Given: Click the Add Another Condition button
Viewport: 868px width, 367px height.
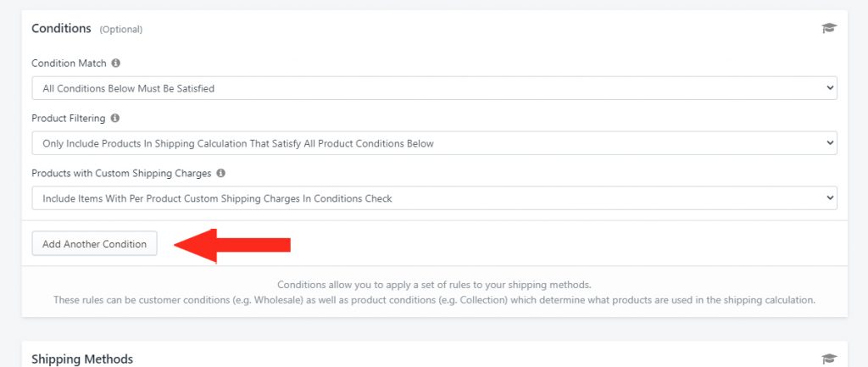Looking at the screenshot, I should (x=95, y=243).
